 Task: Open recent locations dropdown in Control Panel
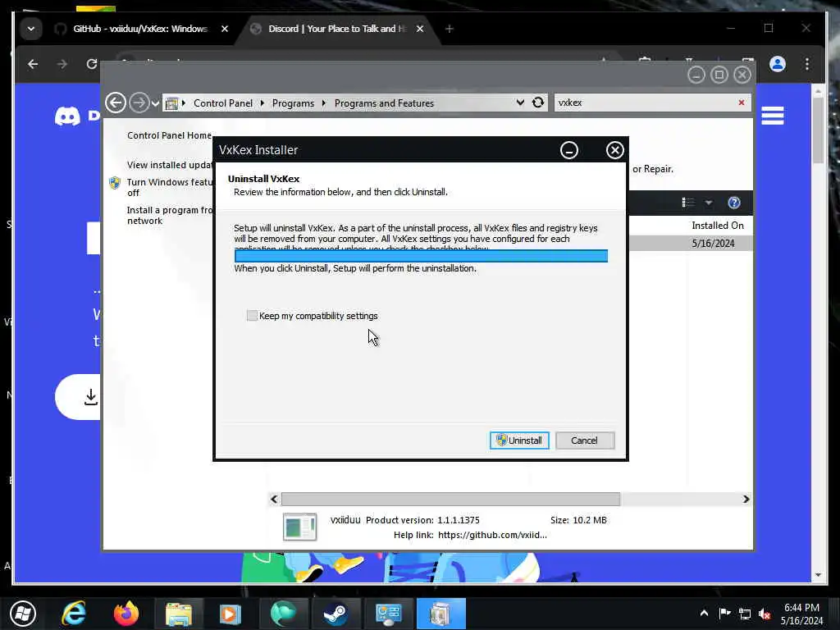click(x=155, y=103)
